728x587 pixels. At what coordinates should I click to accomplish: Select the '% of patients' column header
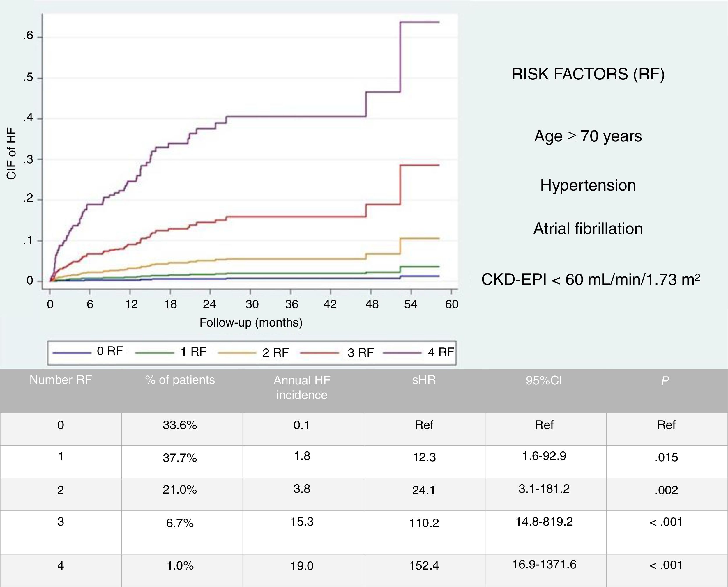pos(180,380)
